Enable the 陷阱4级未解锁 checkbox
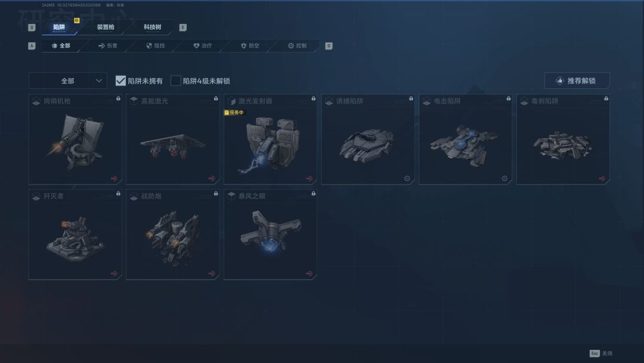Screen dimensions: 644x363 pyautogui.click(x=175, y=81)
